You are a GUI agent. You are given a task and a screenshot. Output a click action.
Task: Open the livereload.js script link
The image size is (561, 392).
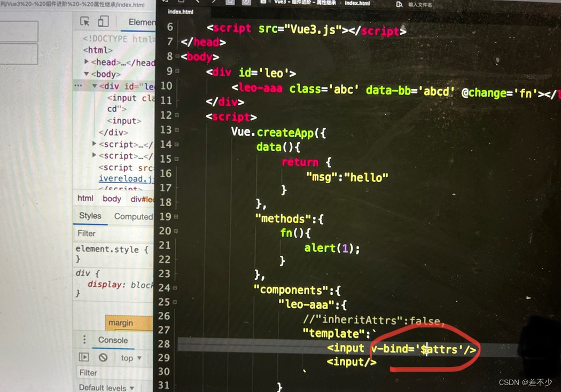click(126, 178)
